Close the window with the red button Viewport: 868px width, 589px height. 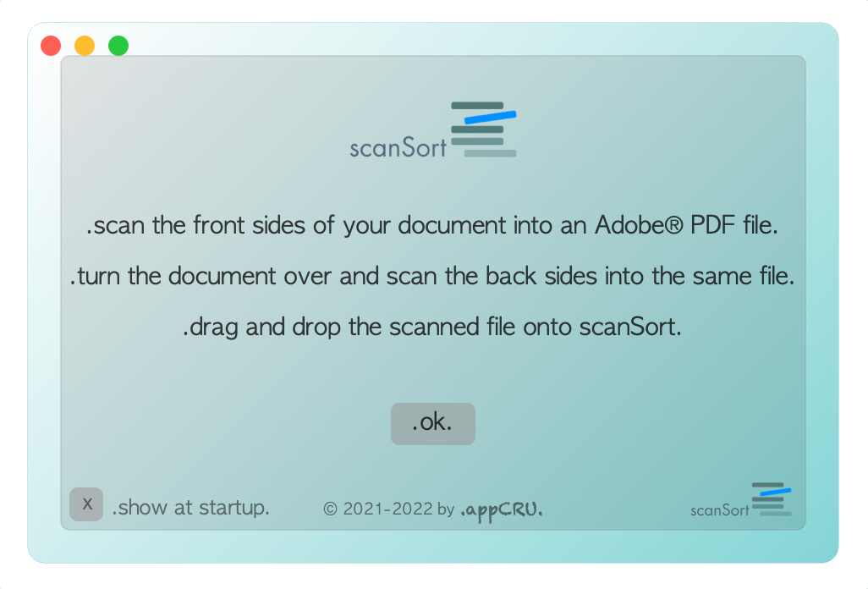tap(51, 46)
